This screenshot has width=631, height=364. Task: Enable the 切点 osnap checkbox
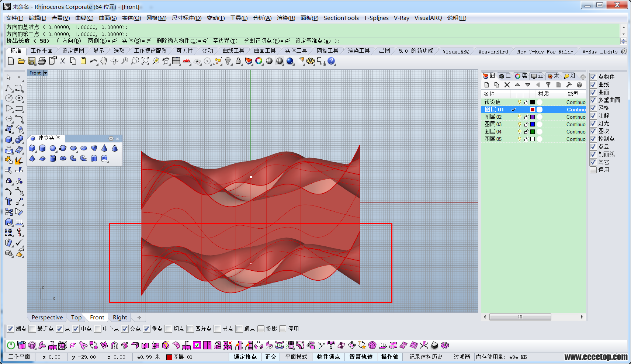click(x=168, y=329)
